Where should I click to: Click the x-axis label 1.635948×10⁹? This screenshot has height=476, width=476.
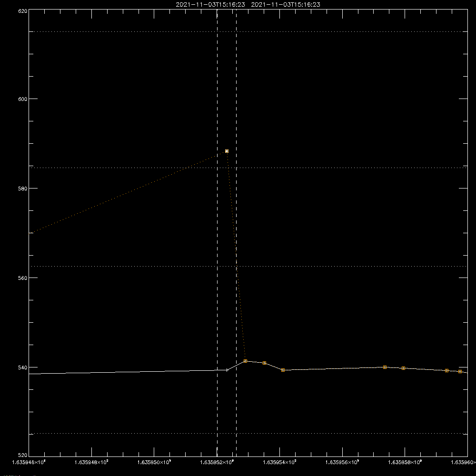(91, 462)
